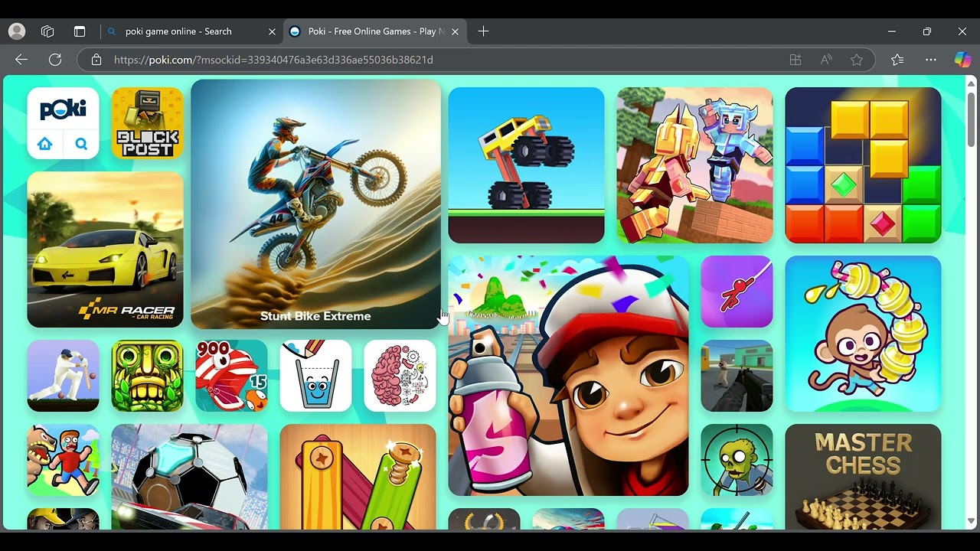Open the cricket batsman game tile
Screen dimensions: 980x551
pos(63,376)
